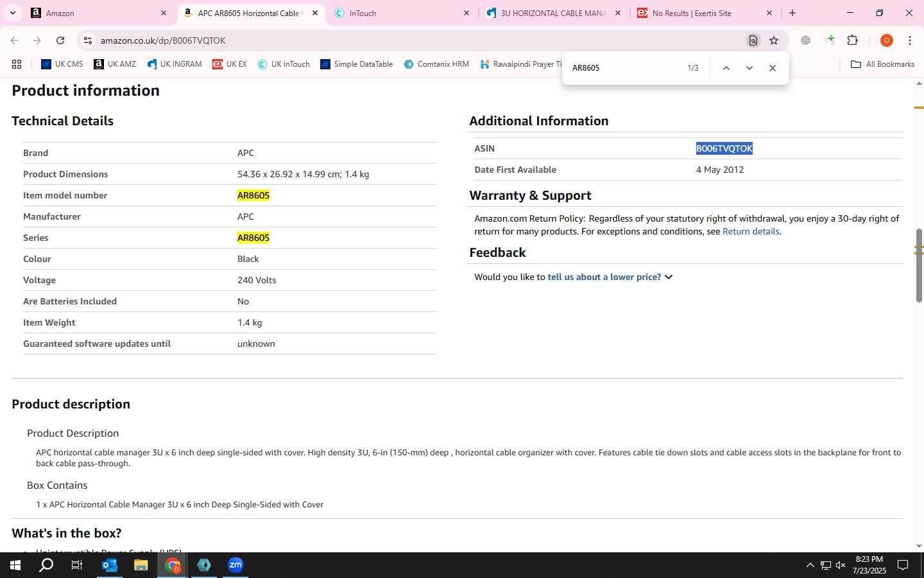The height and width of the screenshot is (578, 924).
Task: Open Comtanix HRM bookmark
Action: (x=436, y=64)
